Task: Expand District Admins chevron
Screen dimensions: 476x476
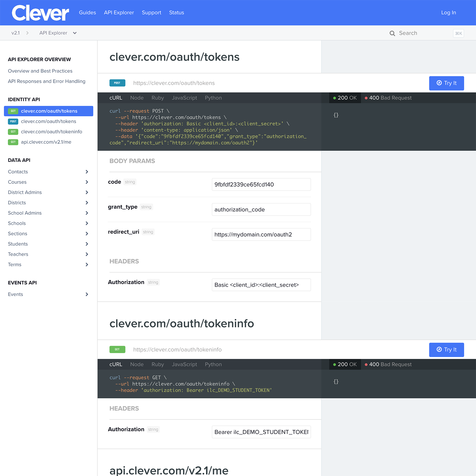Action: (87, 192)
